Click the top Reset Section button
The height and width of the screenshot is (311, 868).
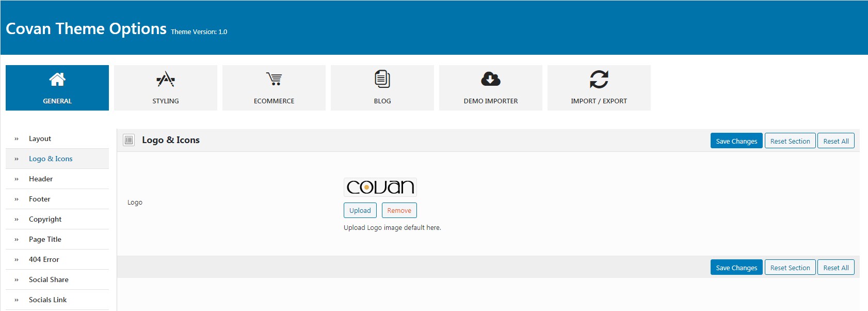[790, 141]
